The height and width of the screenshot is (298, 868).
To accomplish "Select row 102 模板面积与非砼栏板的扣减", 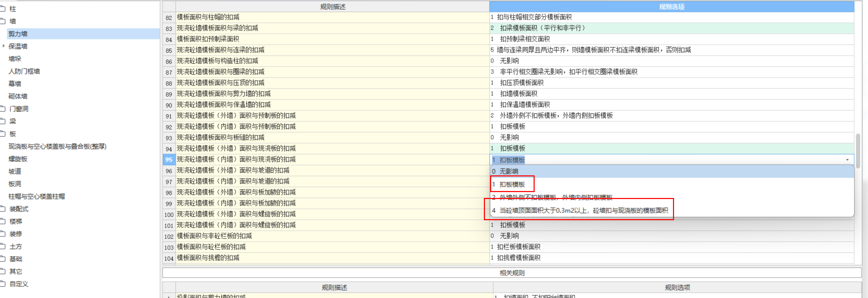I will (333, 236).
